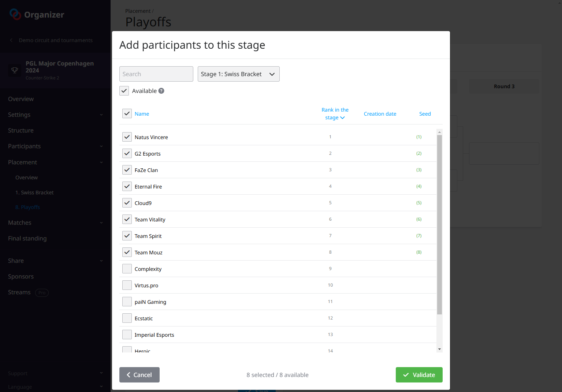
Task: Uncheck the Natus Vincere checkbox
Action: [x=127, y=137]
